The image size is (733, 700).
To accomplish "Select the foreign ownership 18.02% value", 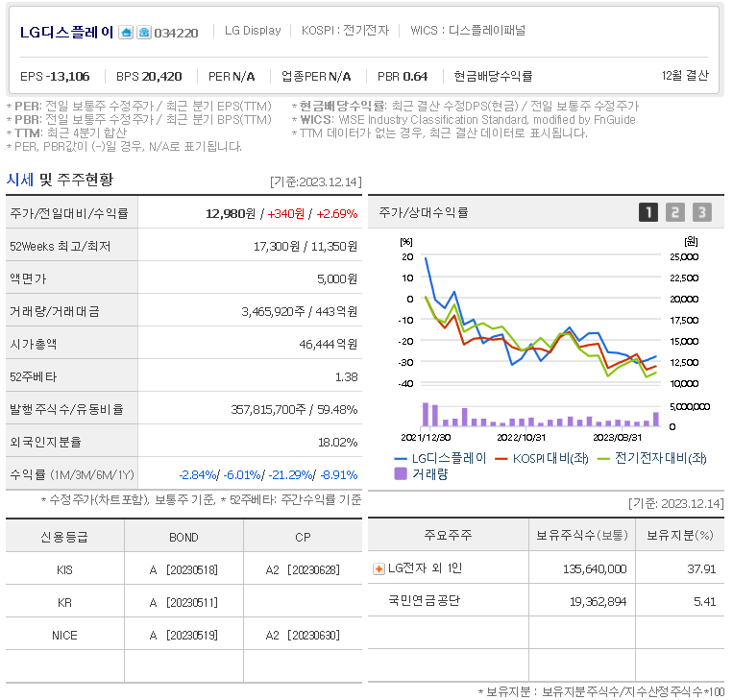I will [x=338, y=443].
